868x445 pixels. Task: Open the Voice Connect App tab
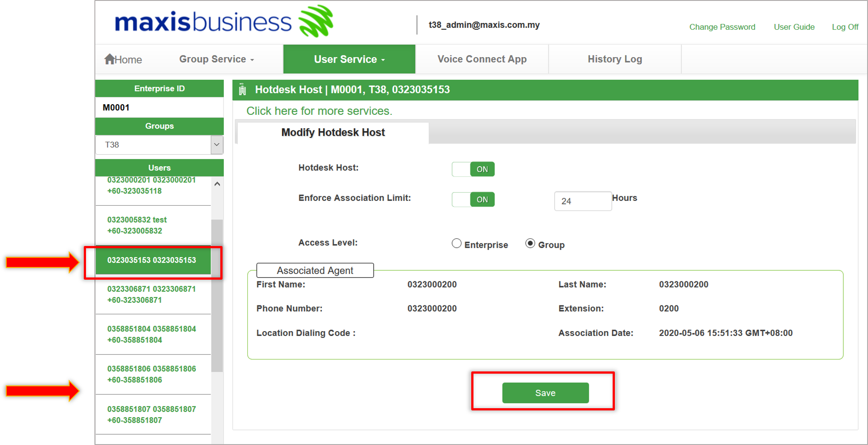pyautogui.click(x=482, y=59)
